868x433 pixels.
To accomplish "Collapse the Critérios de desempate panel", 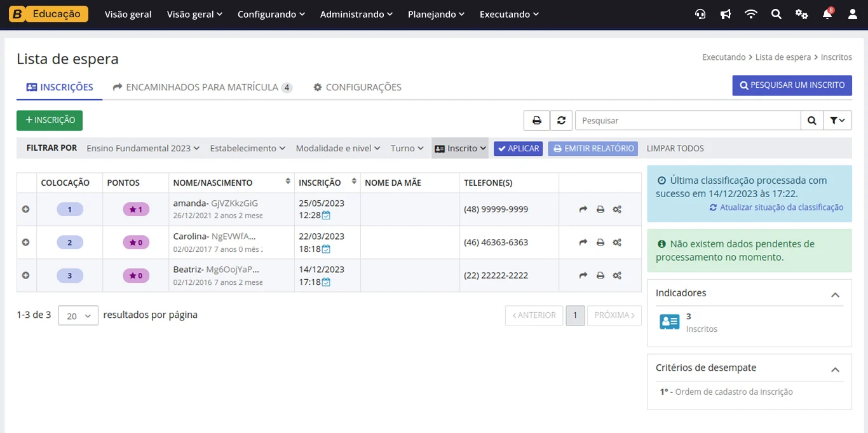I will (x=835, y=369).
